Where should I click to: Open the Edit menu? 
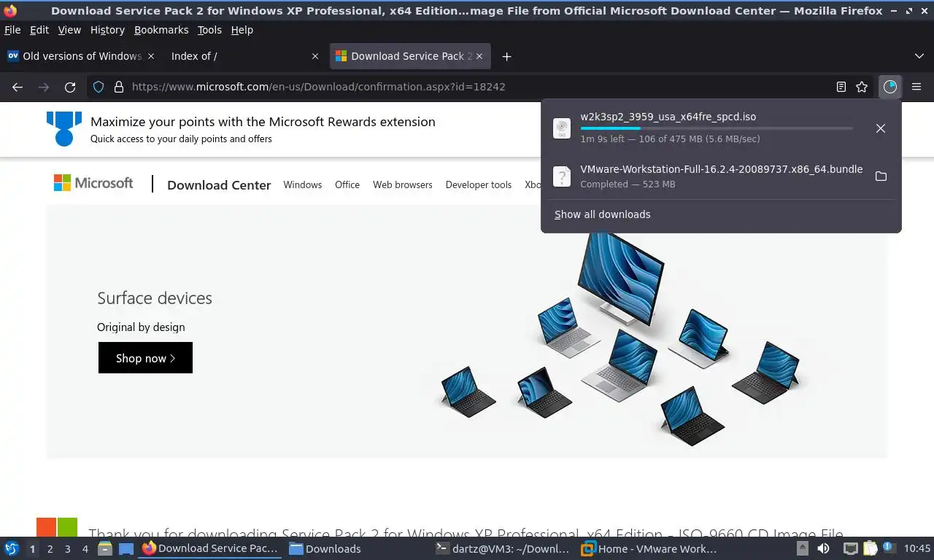pyautogui.click(x=39, y=30)
